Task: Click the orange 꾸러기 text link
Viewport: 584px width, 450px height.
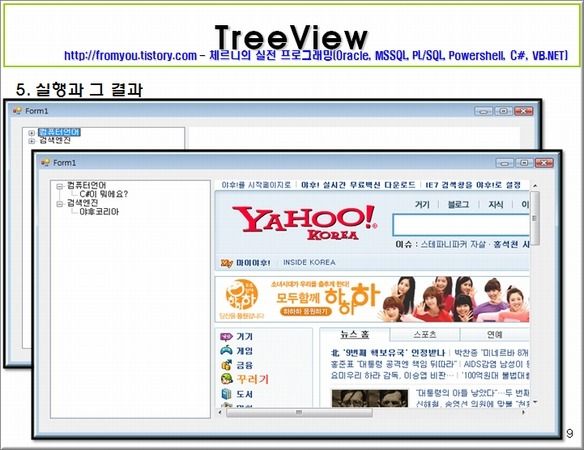Action: pyautogui.click(x=253, y=379)
